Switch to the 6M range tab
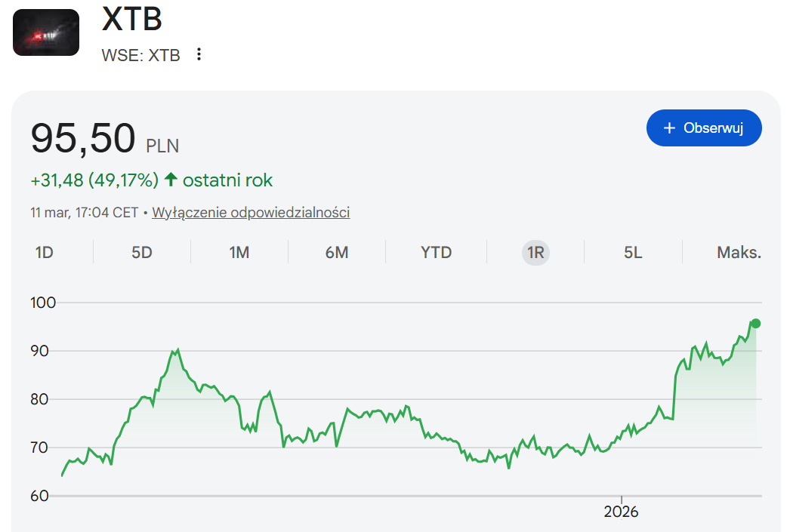The image size is (790, 532). [x=337, y=252]
